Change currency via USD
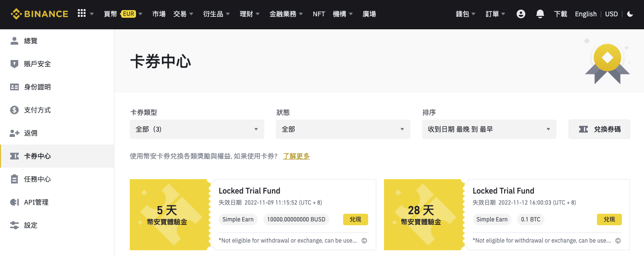Image resolution: width=644 pixels, height=256 pixels. coord(611,14)
